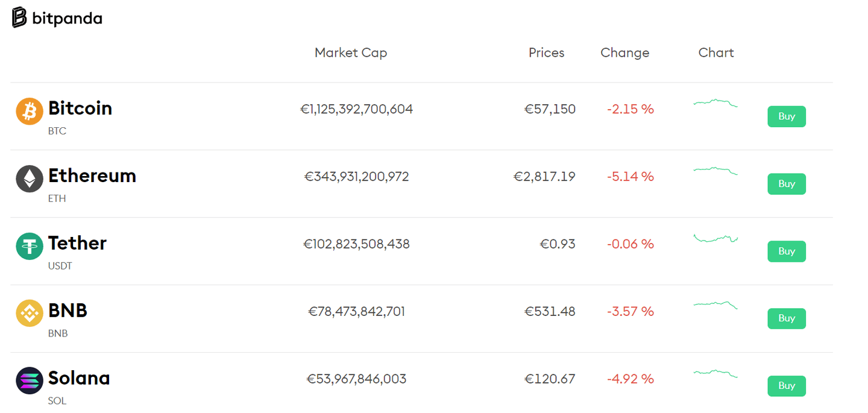The image size is (868, 413).
Task: Click the green Tether coin icon
Action: coord(30,247)
